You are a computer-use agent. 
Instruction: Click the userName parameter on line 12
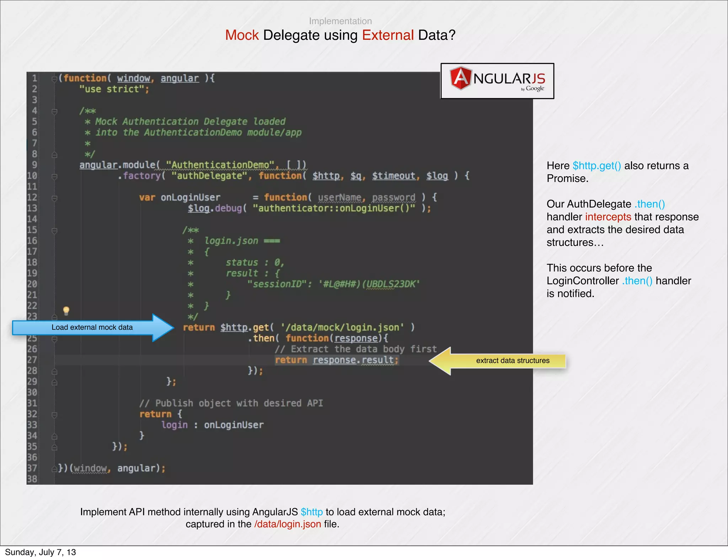pos(339,198)
